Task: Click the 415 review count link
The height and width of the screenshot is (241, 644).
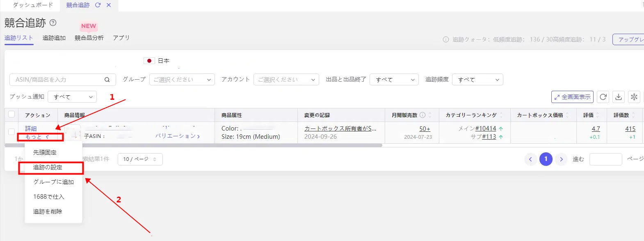Action: (630, 129)
